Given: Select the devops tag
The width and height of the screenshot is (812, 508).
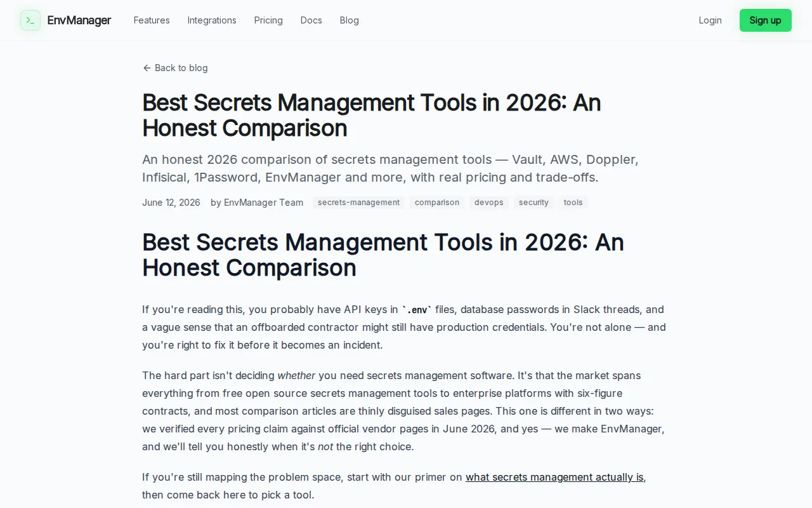Looking at the screenshot, I should click(x=489, y=203).
